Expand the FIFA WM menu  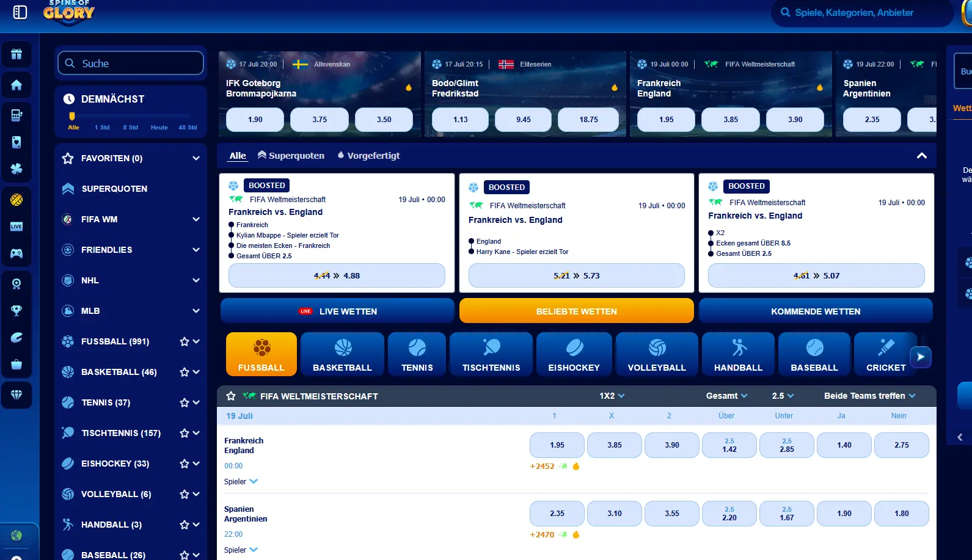196,219
